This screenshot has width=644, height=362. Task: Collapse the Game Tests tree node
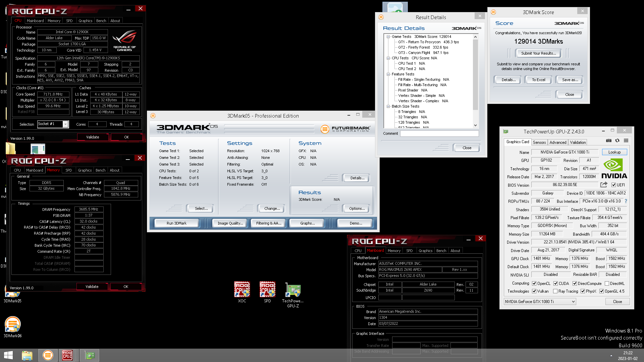coord(388,37)
